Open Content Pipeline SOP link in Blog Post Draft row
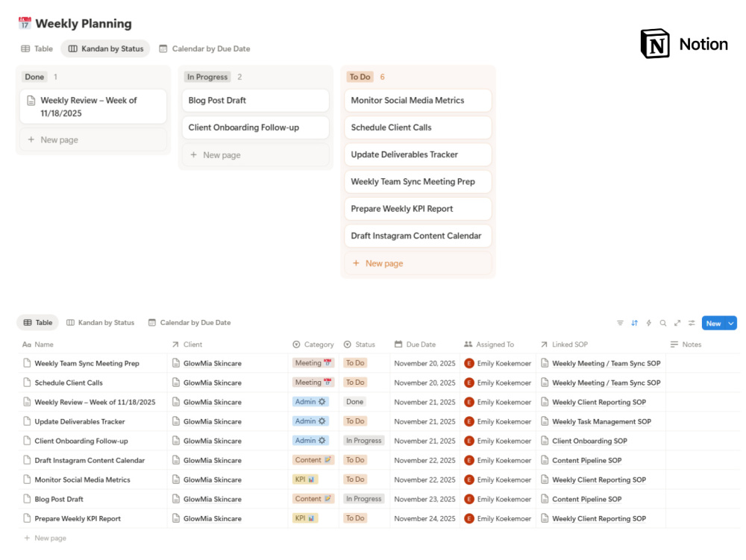 point(586,499)
